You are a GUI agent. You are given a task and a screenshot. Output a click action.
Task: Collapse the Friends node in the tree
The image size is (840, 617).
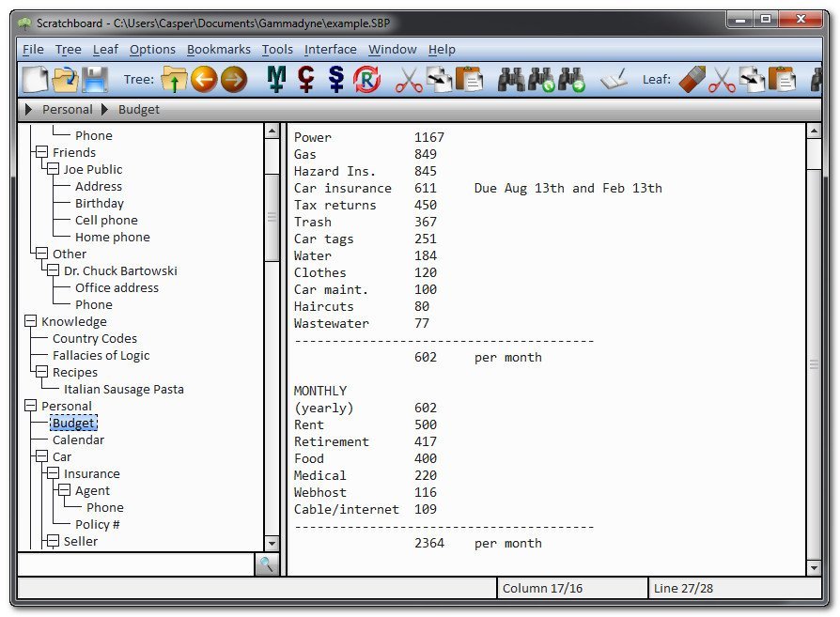(41, 153)
